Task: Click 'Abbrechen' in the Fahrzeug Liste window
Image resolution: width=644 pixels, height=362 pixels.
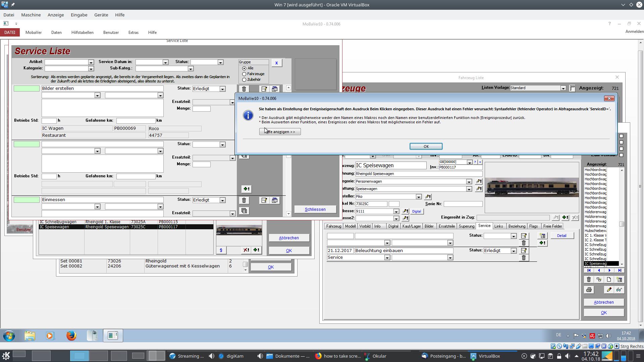Action: tap(604, 302)
